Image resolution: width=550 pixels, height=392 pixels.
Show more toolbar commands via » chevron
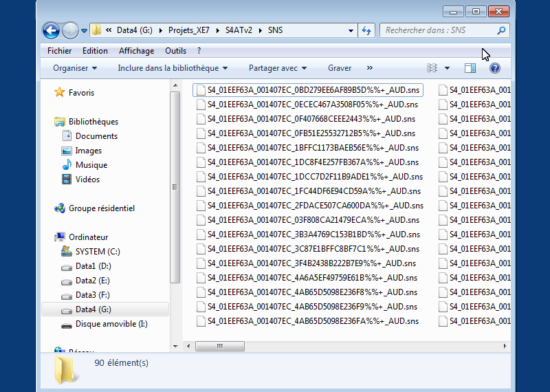(x=370, y=67)
